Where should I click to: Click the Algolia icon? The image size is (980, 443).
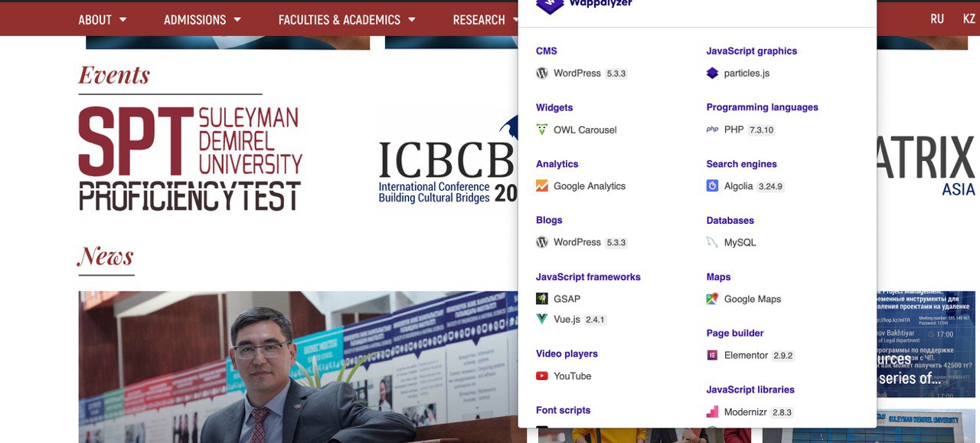coord(713,186)
